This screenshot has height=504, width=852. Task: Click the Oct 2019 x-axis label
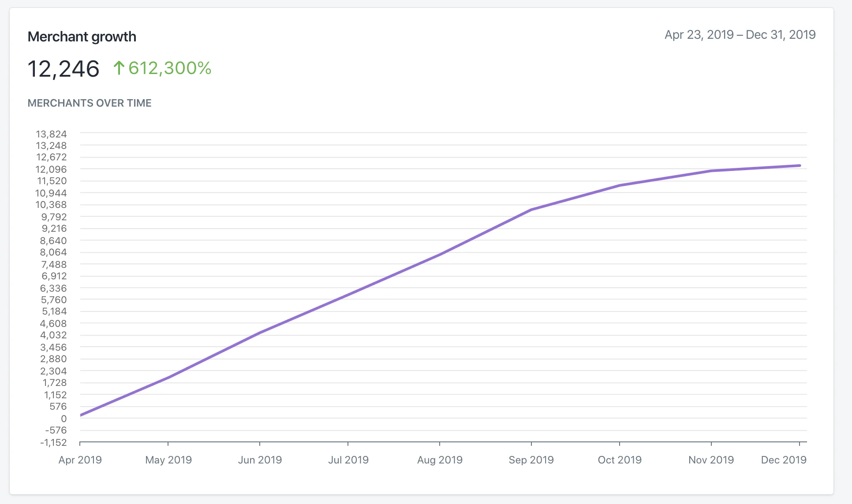point(620,460)
